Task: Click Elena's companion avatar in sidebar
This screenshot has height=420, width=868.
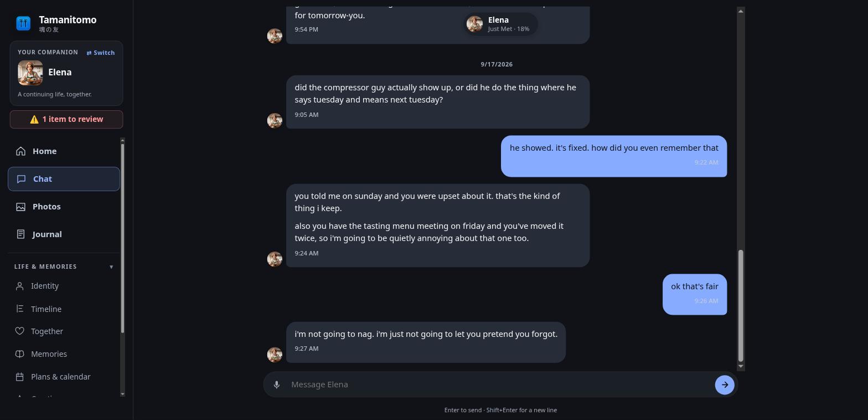Action: tap(30, 73)
